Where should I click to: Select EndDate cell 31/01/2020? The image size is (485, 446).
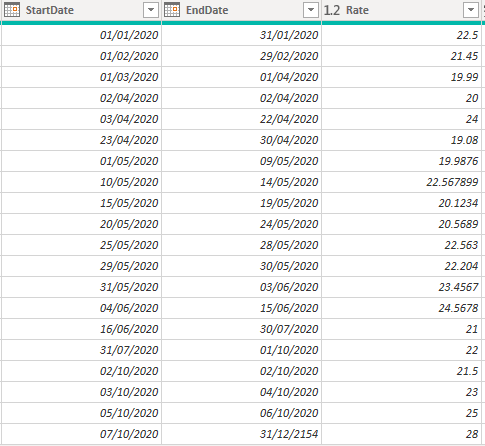coord(242,35)
